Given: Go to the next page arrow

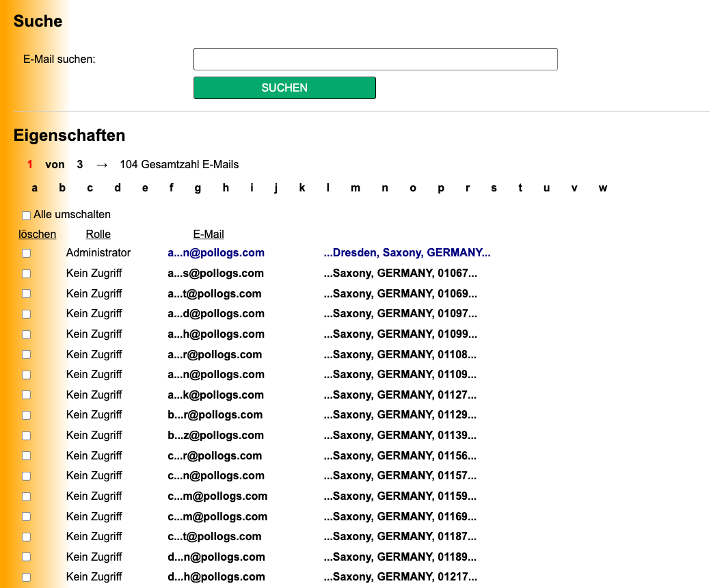Looking at the screenshot, I should [x=102, y=165].
